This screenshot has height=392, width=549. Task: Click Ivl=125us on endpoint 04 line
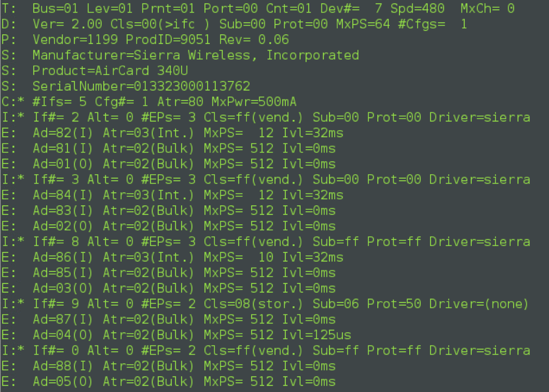click(316, 334)
